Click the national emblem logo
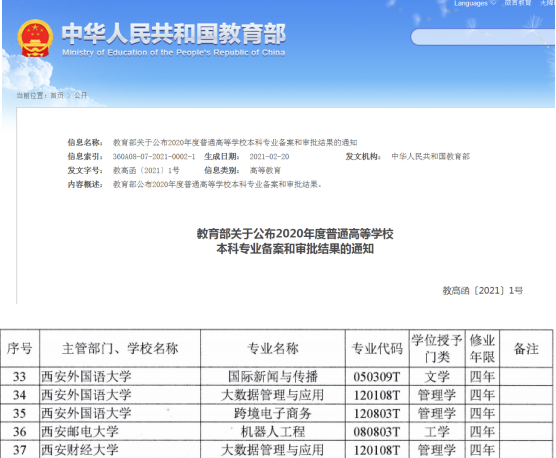The width and height of the screenshot is (556, 458). [x=35, y=38]
